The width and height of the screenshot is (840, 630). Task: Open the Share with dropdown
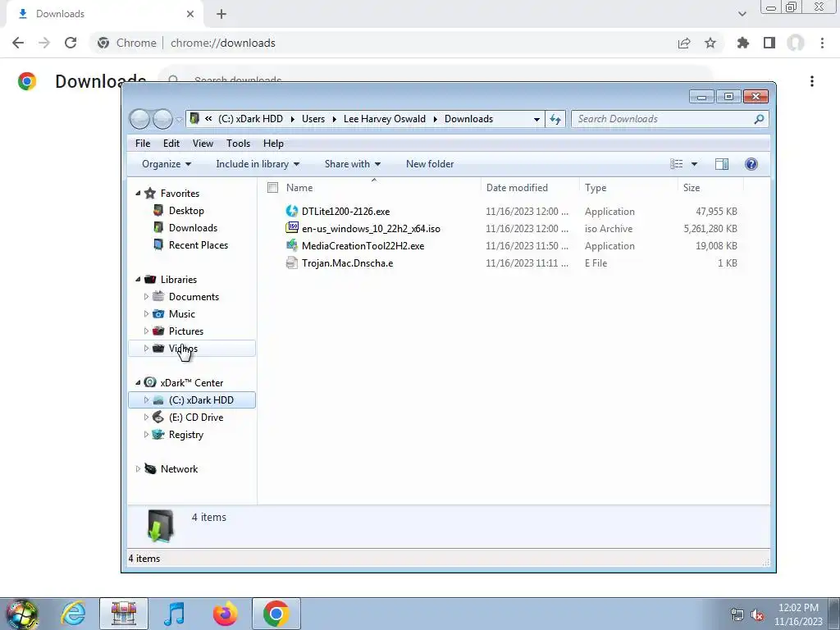tap(353, 164)
